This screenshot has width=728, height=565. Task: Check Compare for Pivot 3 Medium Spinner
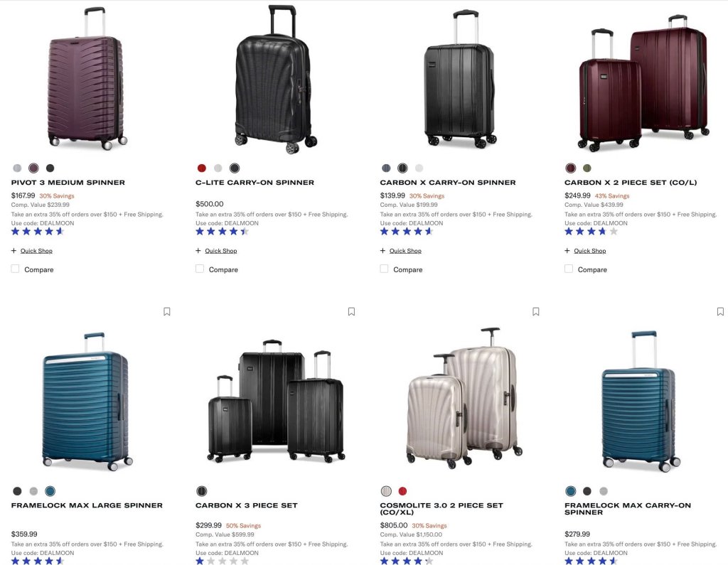coord(16,269)
